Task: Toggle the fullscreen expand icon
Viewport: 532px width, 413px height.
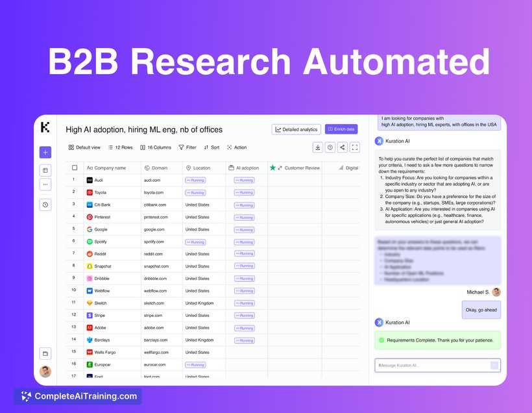Action: [x=355, y=147]
